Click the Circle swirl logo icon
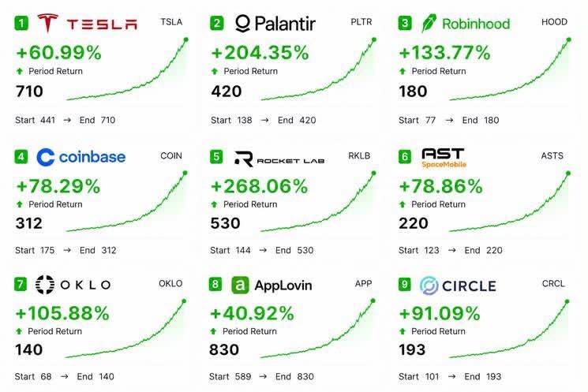Image resolution: width=588 pixels, height=392 pixels. [x=429, y=286]
